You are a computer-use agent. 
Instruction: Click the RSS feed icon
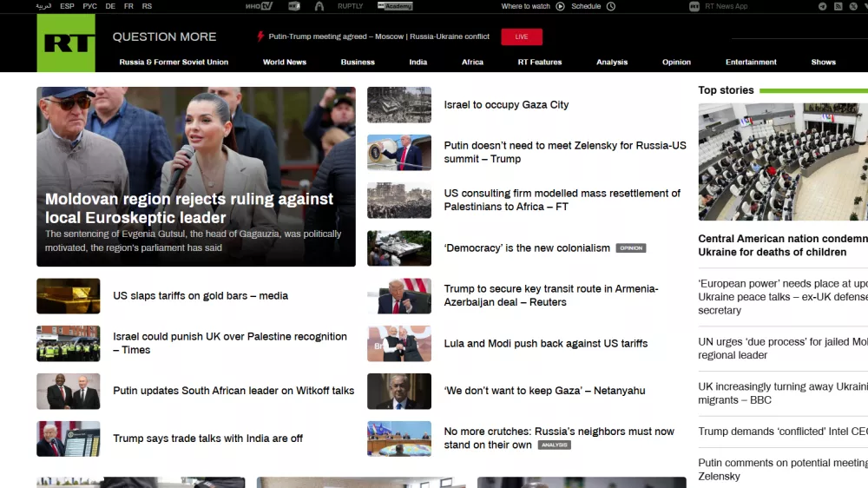838,6
